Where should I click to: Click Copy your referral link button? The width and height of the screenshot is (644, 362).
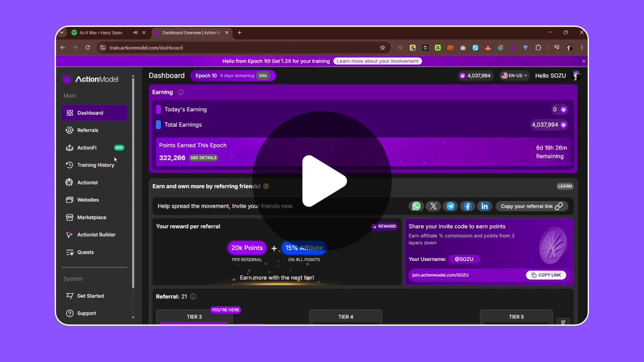(531, 206)
